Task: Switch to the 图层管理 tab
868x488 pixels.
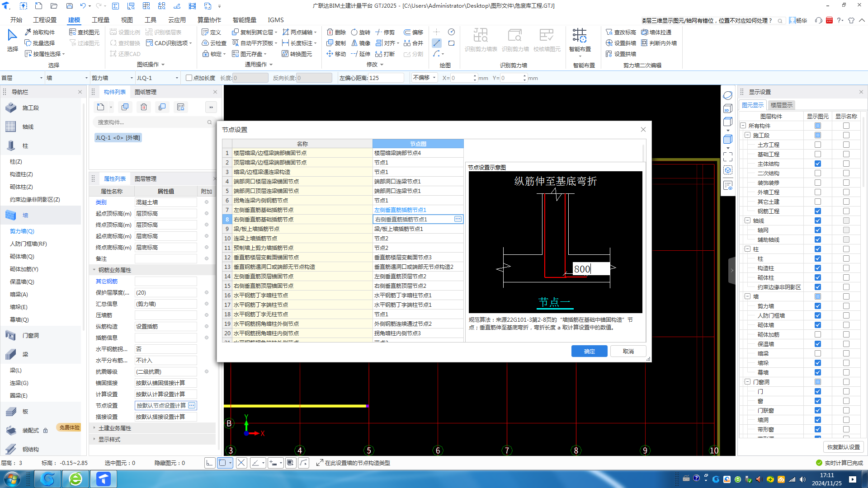Action: [x=146, y=178]
